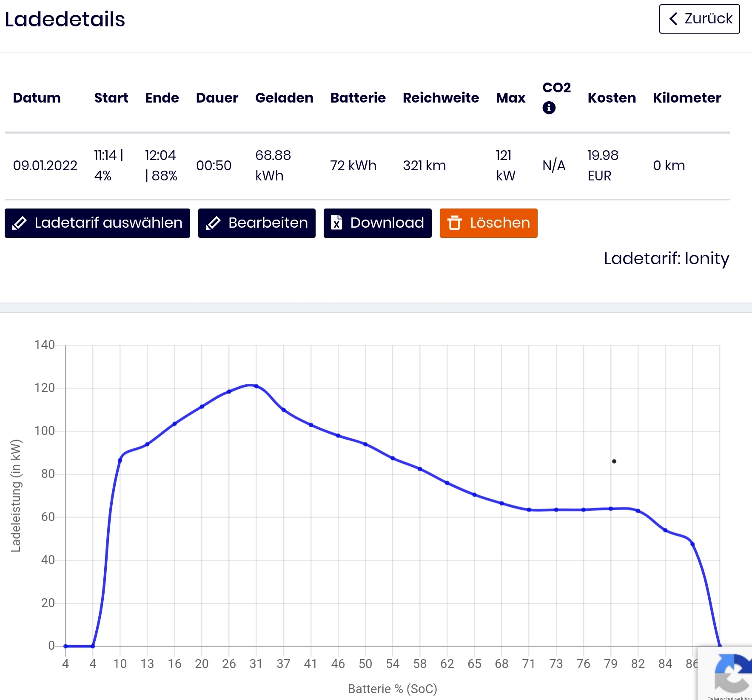
Task: Select the 72 kWh battery value
Action: pyautogui.click(x=353, y=166)
